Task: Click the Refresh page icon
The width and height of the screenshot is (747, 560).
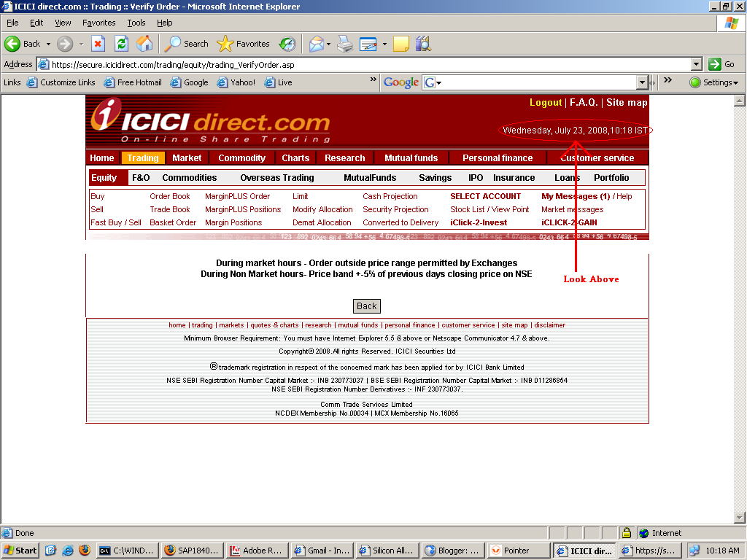Action: click(122, 44)
